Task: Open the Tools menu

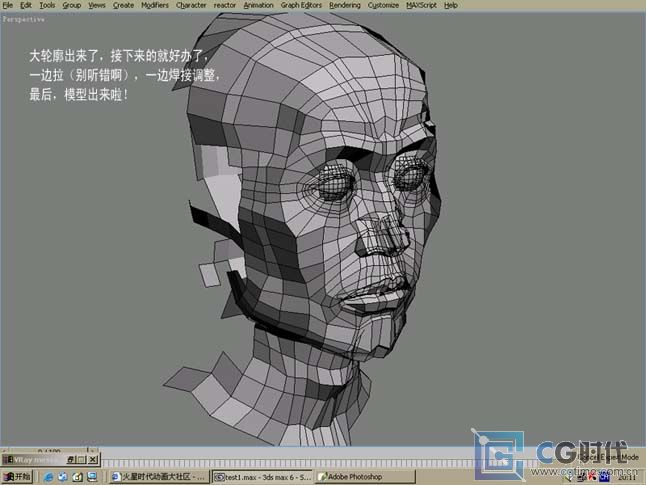Action: pos(47,5)
